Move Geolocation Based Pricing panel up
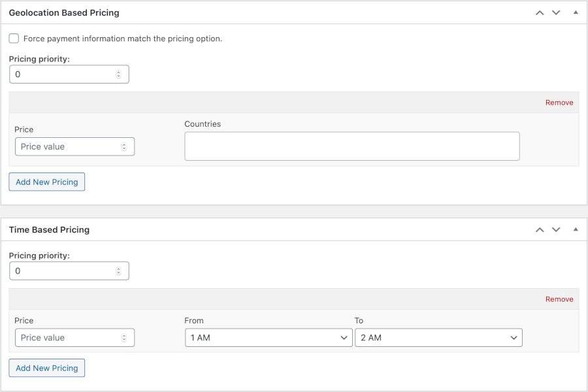 point(540,13)
